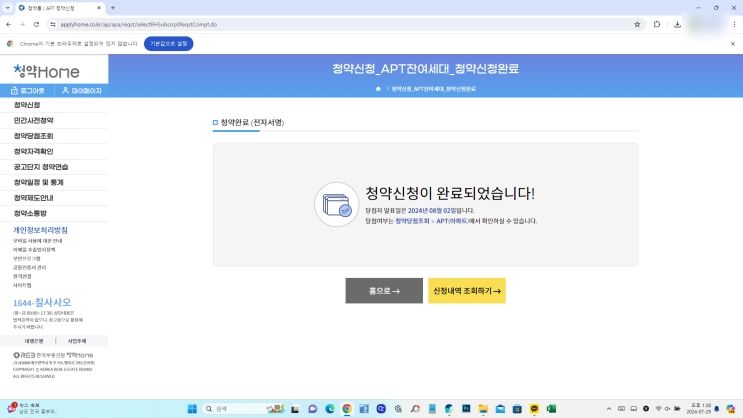Open the taskbar clock and date
The width and height of the screenshot is (743, 418).
coord(698,409)
